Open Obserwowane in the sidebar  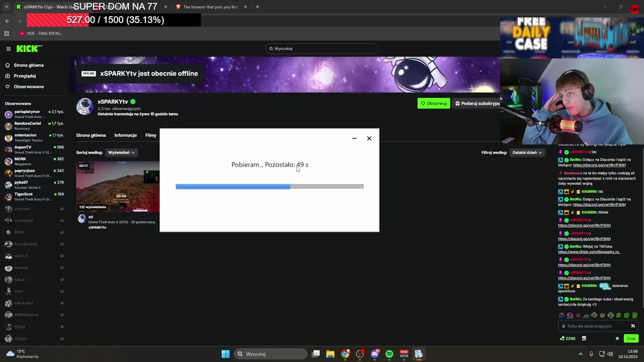tap(29, 86)
